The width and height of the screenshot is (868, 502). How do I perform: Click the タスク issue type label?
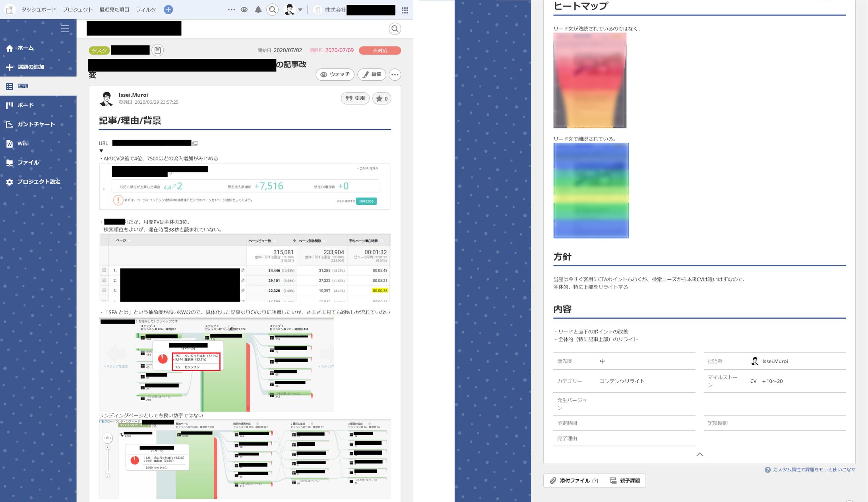(99, 50)
